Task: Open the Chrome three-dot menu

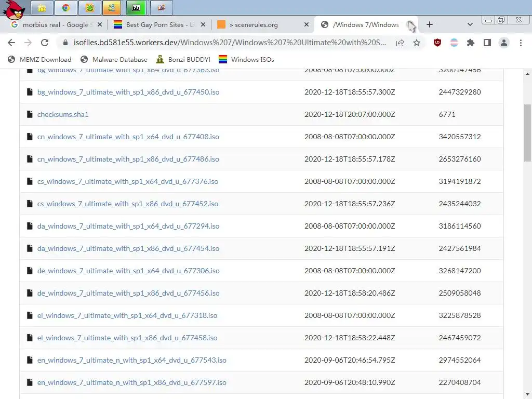Action: click(521, 43)
